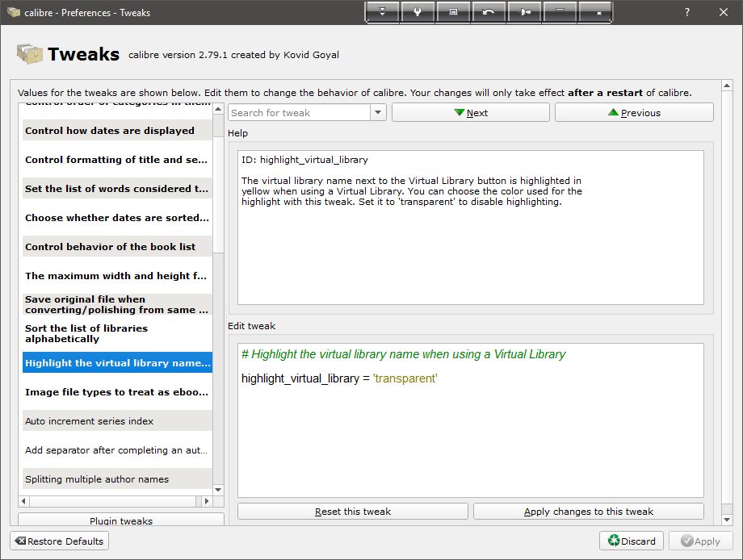This screenshot has width=743, height=560.
Task: Click the small dot toolbar icon
Action: 596,12
